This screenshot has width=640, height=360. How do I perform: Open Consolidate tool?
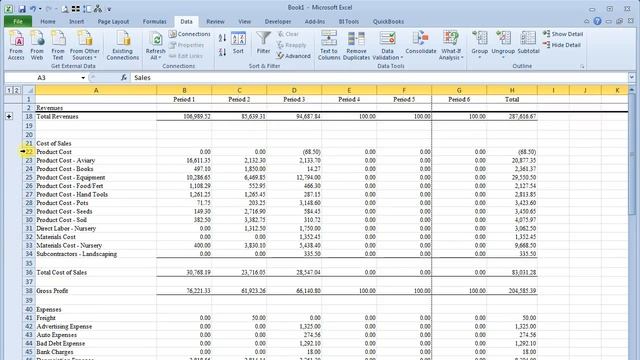[421, 43]
